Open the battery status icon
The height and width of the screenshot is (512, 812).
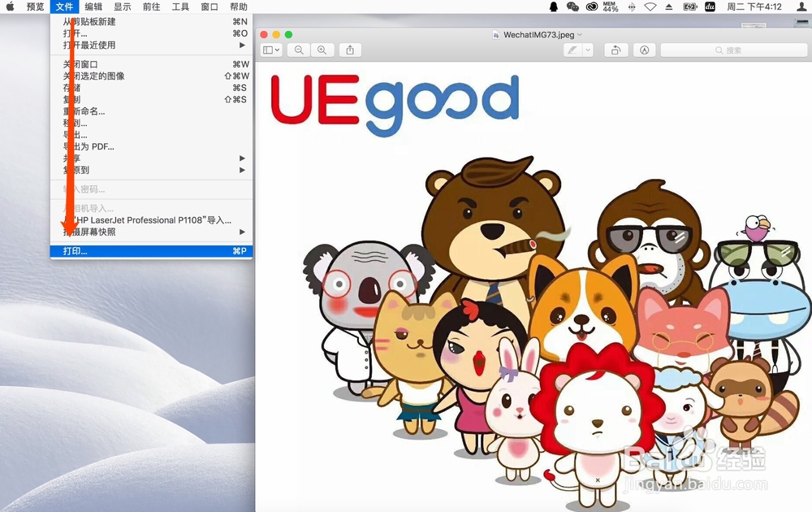(x=689, y=7)
